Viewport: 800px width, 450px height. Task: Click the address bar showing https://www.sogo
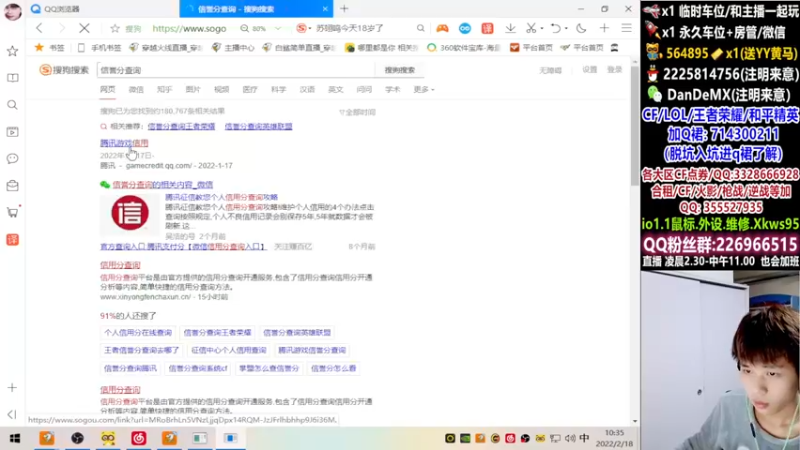(x=189, y=29)
